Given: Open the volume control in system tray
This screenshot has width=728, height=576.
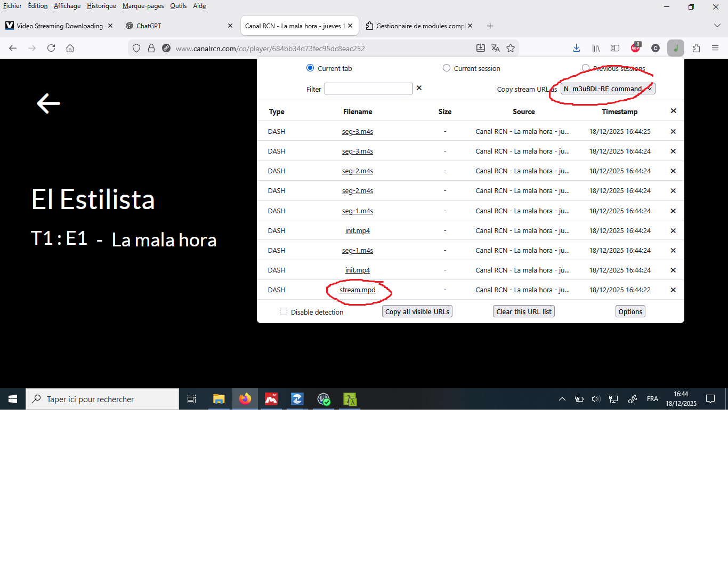Looking at the screenshot, I should (596, 399).
